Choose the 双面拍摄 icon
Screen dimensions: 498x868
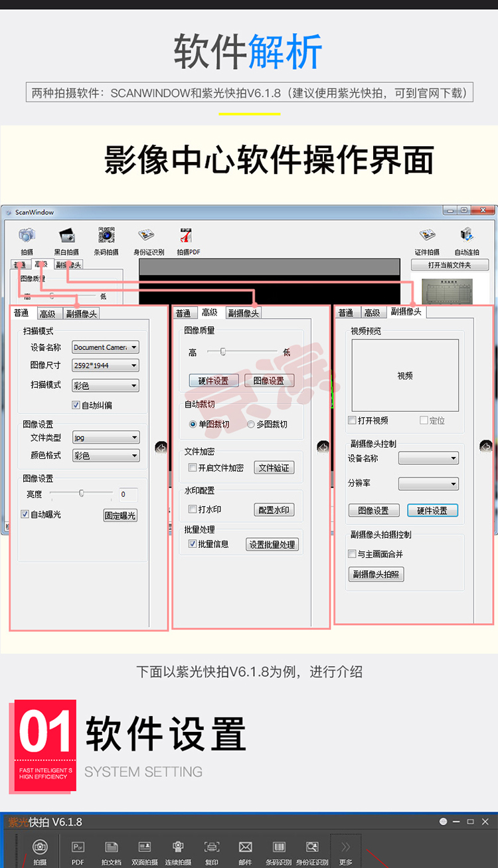tap(144, 847)
